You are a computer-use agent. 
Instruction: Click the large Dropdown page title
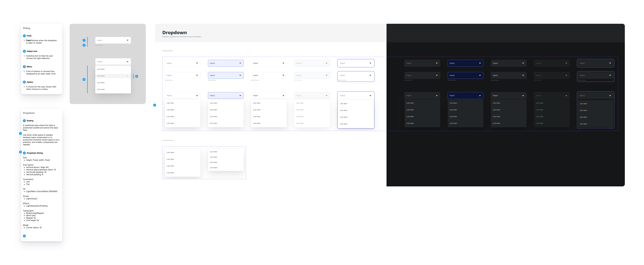click(175, 33)
